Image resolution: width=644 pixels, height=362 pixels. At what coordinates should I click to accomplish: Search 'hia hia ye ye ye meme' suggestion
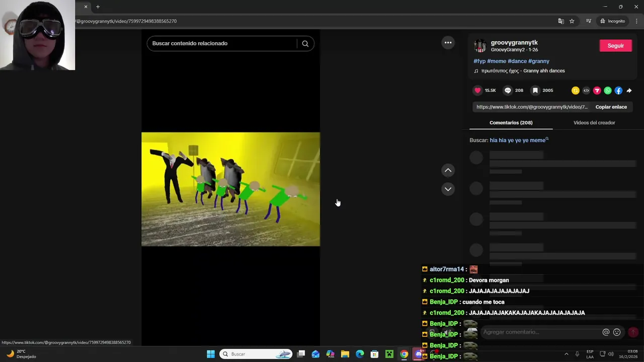pyautogui.click(x=519, y=140)
